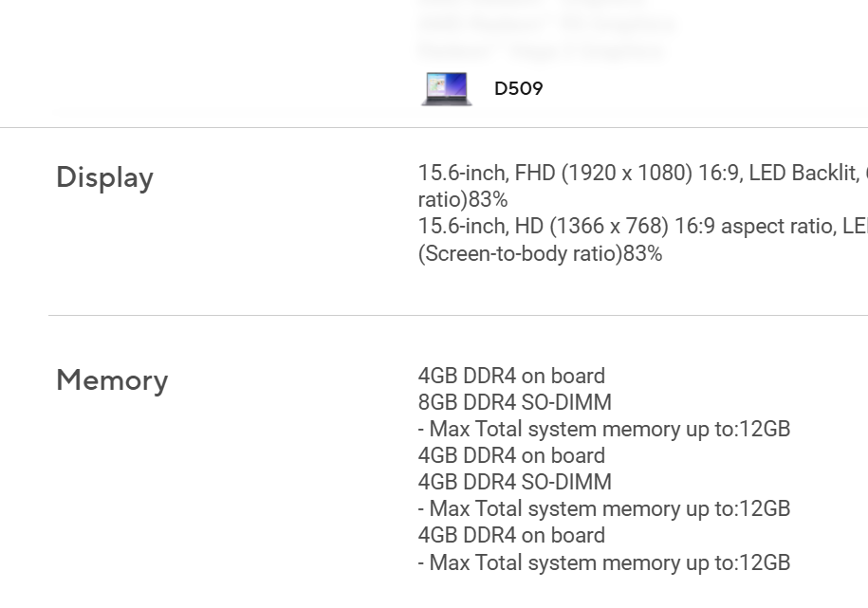
Task: Click the second "4GB DDR4 on board" line
Action: tap(511, 455)
